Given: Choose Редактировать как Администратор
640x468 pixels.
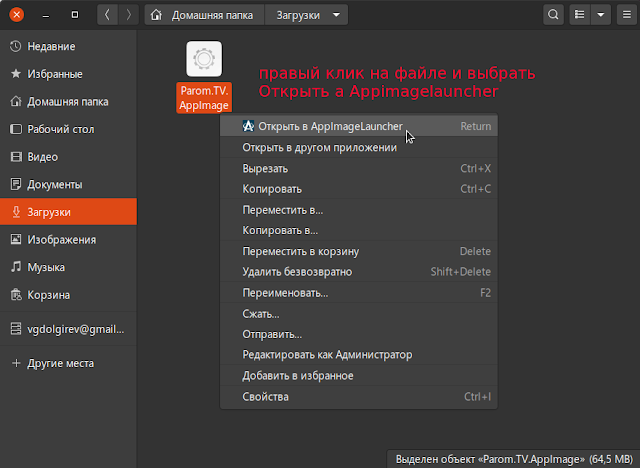Looking at the screenshot, I should pyautogui.click(x=359, y=355).
